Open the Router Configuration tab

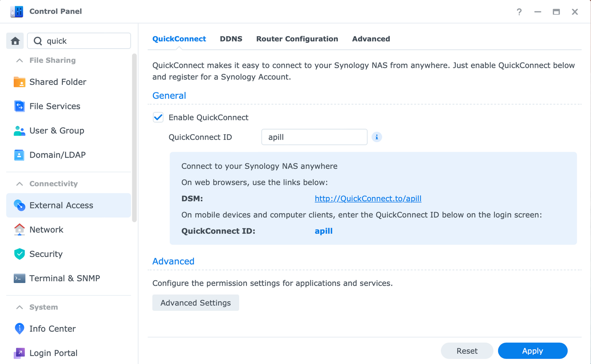click(297, 39)
